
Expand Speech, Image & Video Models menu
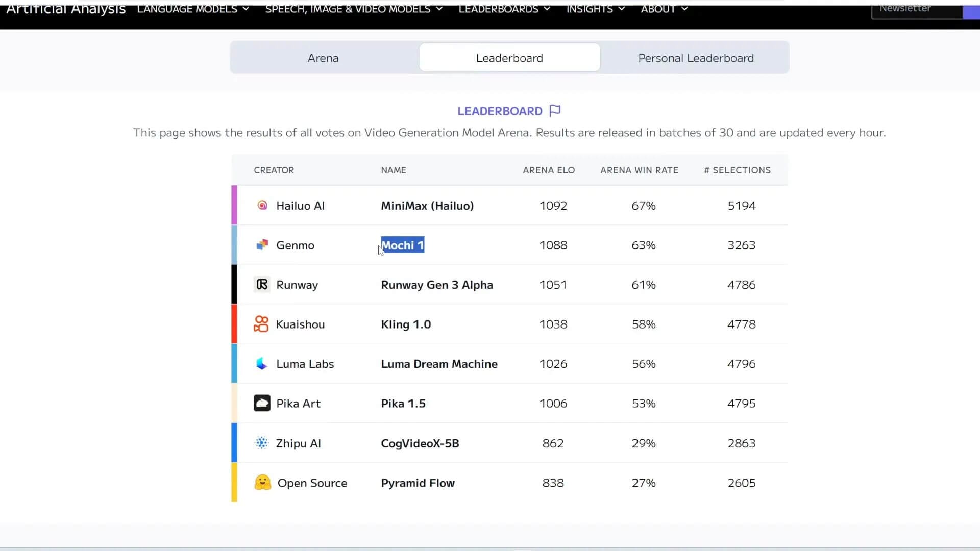point(353,9)
